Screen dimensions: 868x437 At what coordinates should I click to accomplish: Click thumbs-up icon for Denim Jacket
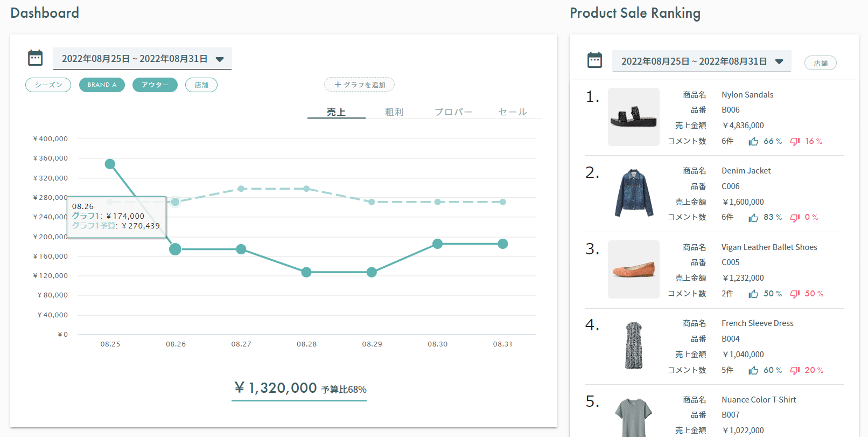(x=753, y=218)
